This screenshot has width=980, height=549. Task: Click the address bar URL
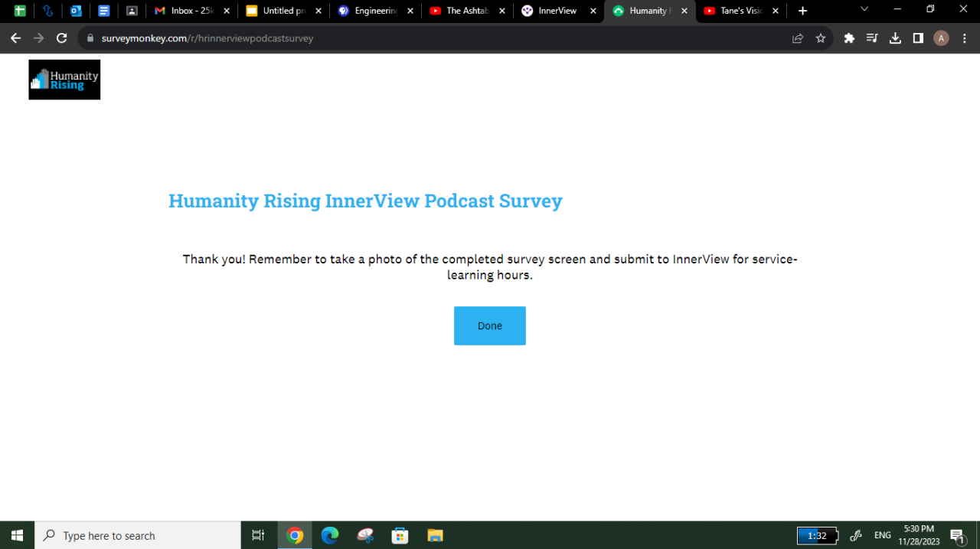[207, 38]
